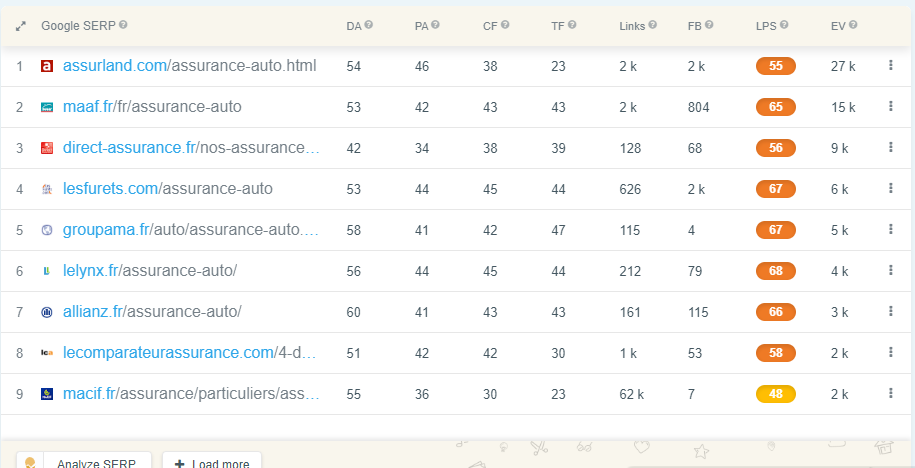Click the TF column header
This screenshot has width=915, height=468.
558,26
